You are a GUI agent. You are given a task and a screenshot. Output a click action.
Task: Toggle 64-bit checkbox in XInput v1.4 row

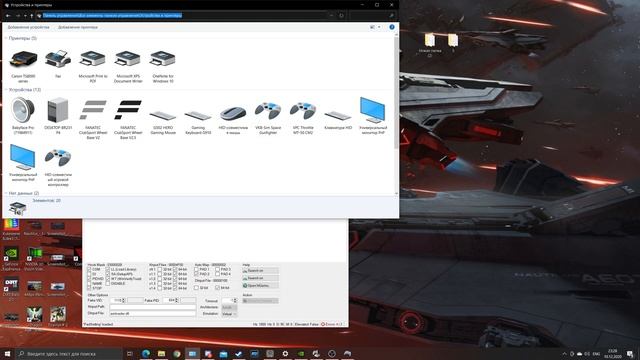[175, 288]
